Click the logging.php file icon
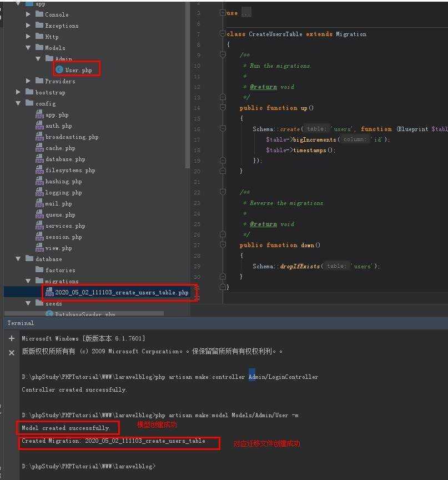Screen dimensions: 448x480 (x=39, y=192)
